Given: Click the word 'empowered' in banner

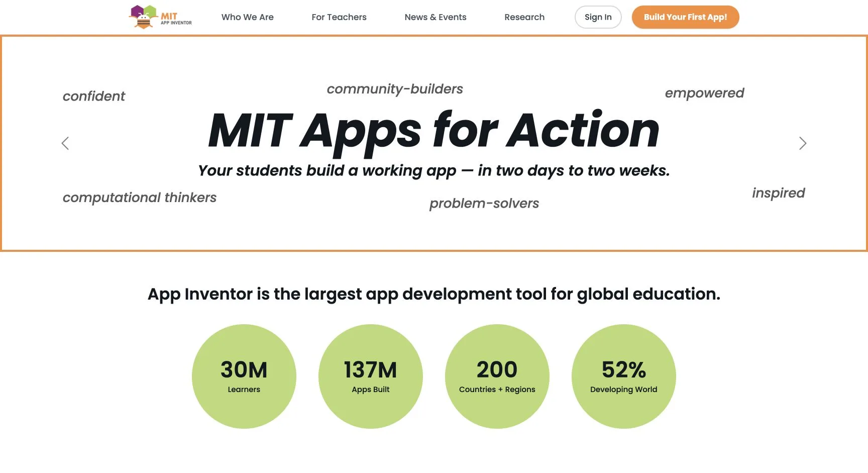Looking at the screenshot, I should [704, 93].
